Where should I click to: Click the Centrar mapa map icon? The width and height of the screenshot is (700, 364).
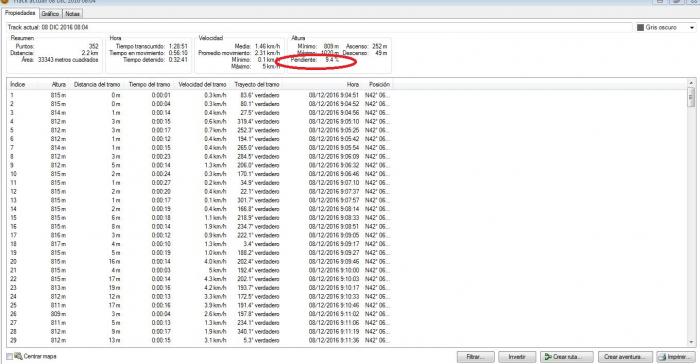pos(18,356)
